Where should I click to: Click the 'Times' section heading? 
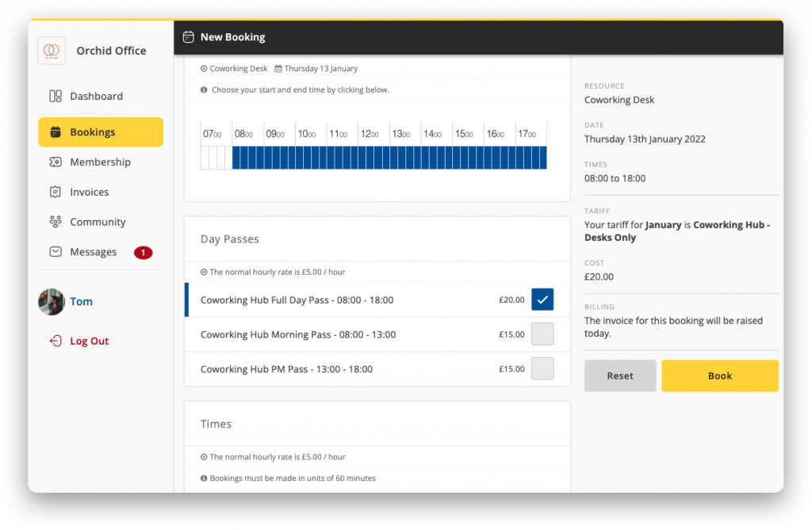[x=216, y=424]
